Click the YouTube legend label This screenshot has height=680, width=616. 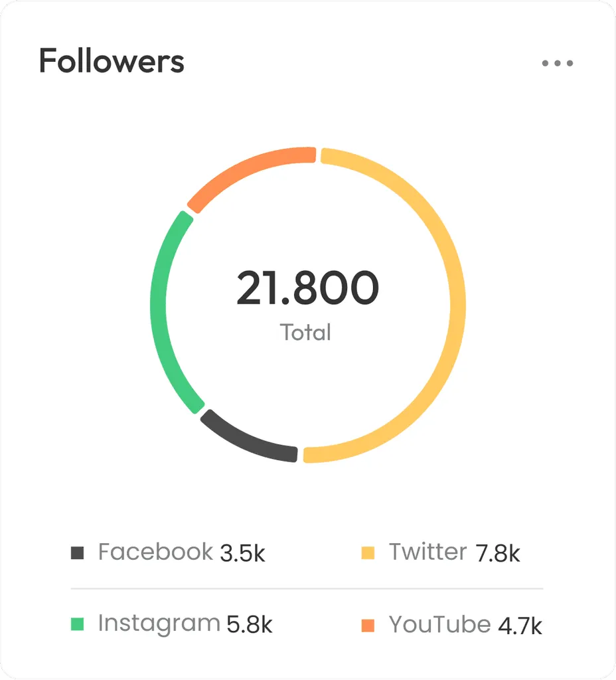pos(439,624)
